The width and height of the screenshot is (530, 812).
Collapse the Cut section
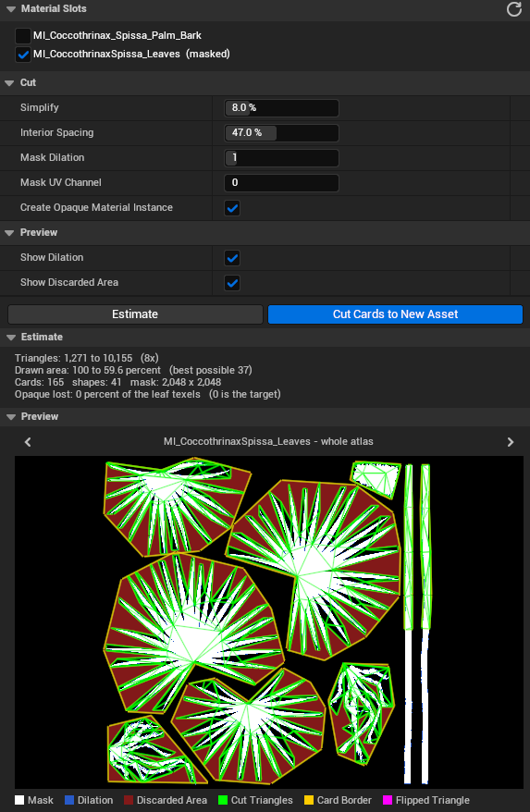tap(9, 83)
